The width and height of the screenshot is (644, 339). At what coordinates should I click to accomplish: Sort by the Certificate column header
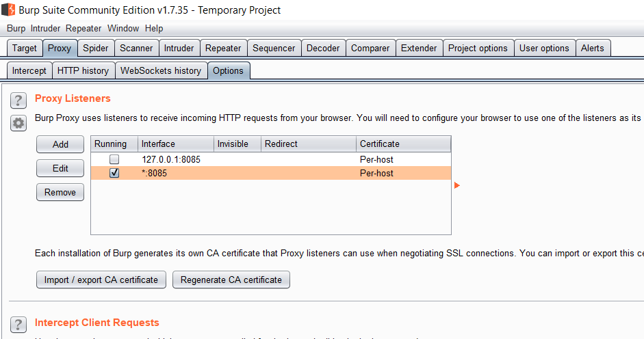coord(404,144)
